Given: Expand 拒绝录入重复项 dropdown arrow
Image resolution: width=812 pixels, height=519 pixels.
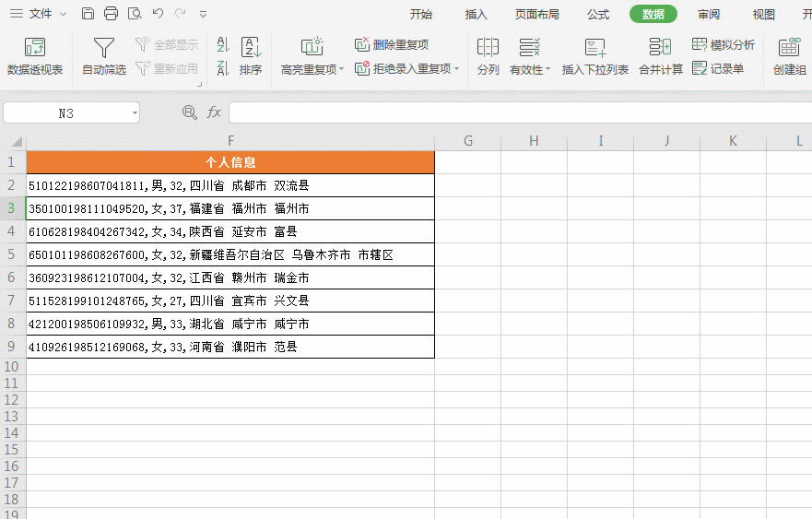Looking at the screenshot, I should (457, 68).
